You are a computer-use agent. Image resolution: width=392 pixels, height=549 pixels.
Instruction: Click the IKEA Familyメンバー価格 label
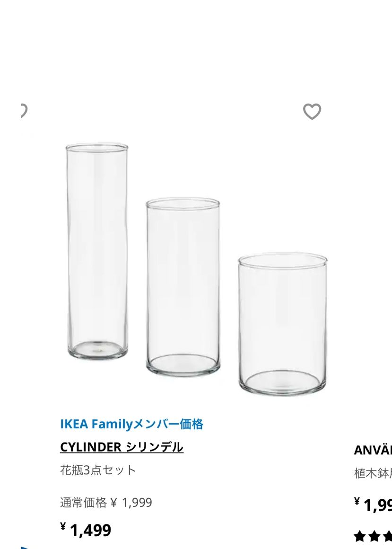(131, 424)
